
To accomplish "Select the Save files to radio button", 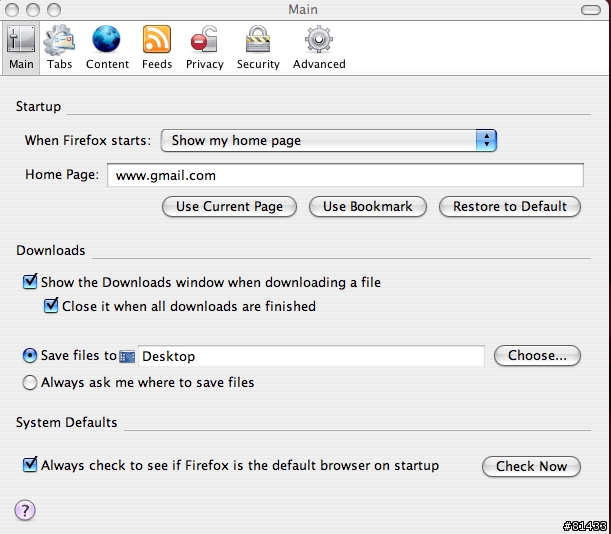I will (30, 355).
